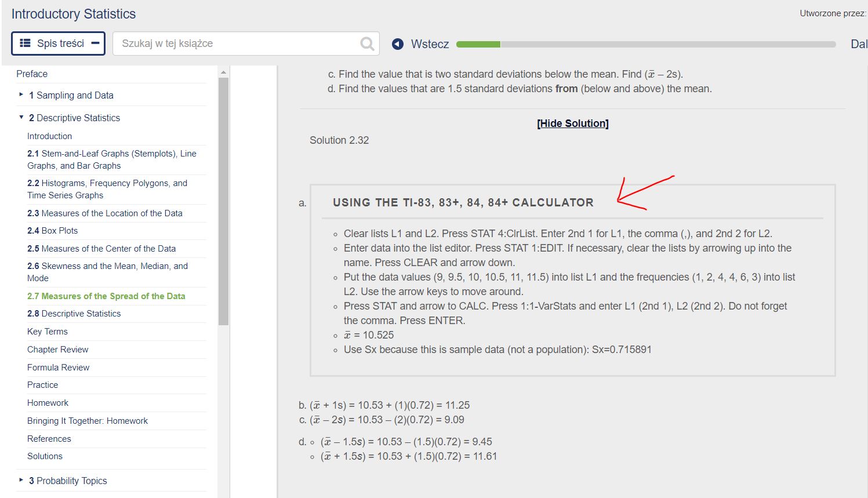Open the Solutions page
The image size is (868, 498).
click(x=45, y=456)
